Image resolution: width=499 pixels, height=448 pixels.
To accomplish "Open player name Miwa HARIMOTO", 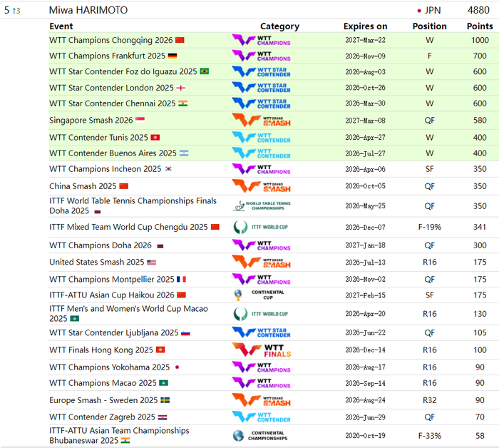I will pos(88,10).
